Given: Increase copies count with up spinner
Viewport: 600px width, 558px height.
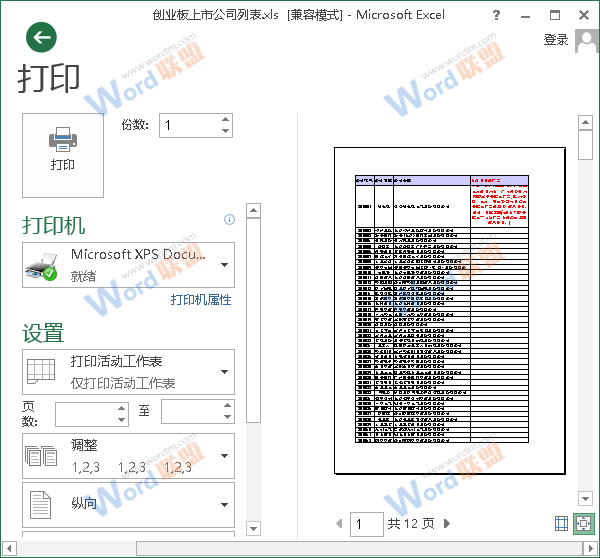Looking at the screenshot, I should click(x=225, y=120).
